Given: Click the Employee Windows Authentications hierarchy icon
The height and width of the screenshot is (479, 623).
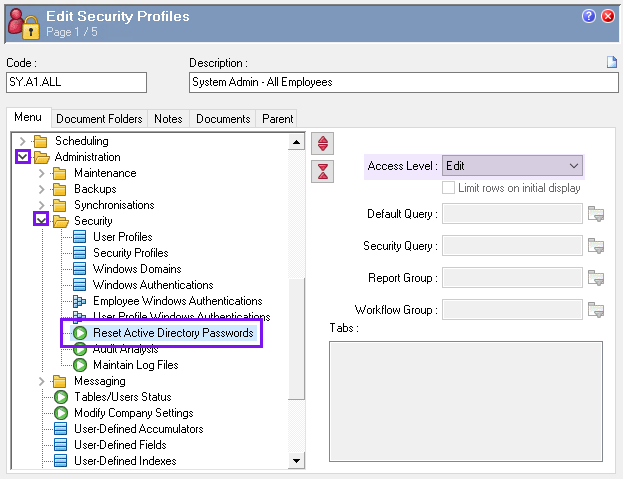Looking at the screenshot, I should (x=79, y=301).
